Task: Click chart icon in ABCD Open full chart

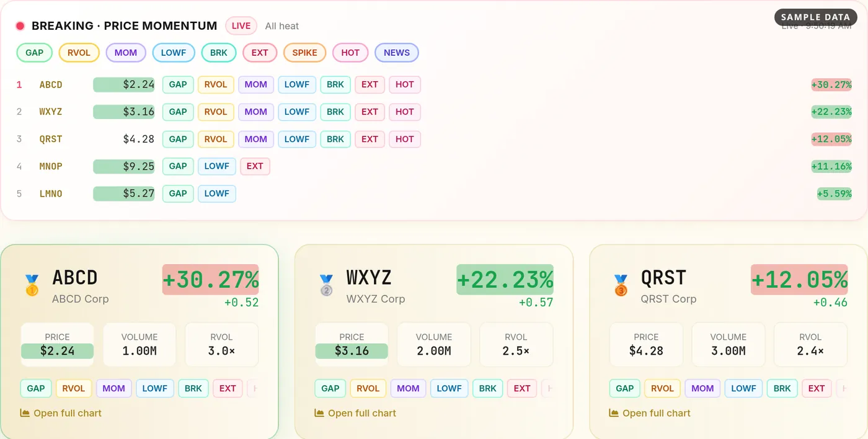Action: [x=25, y=413]
